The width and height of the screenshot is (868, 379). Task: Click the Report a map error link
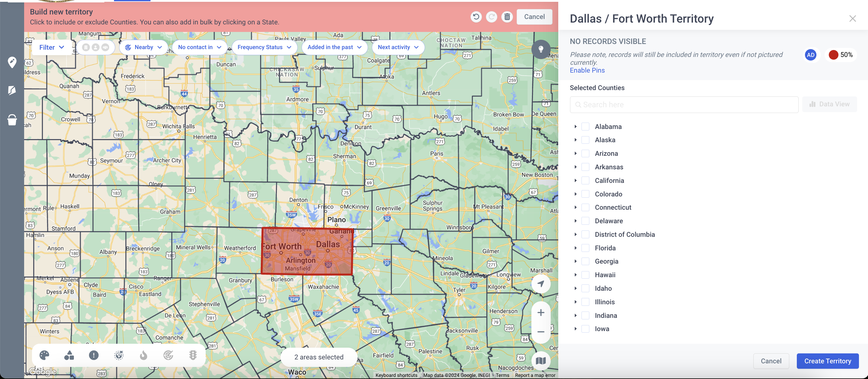[x=535, y=375]
